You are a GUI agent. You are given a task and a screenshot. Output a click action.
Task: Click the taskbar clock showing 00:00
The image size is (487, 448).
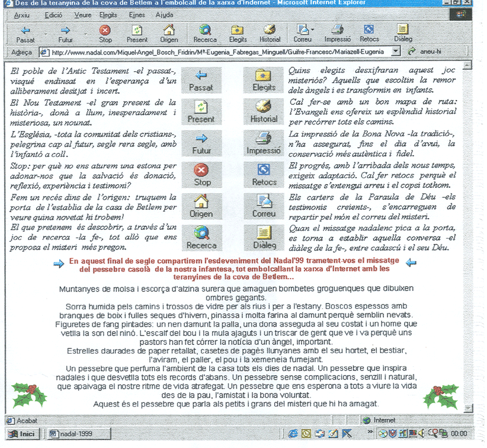tap(459, 434)
